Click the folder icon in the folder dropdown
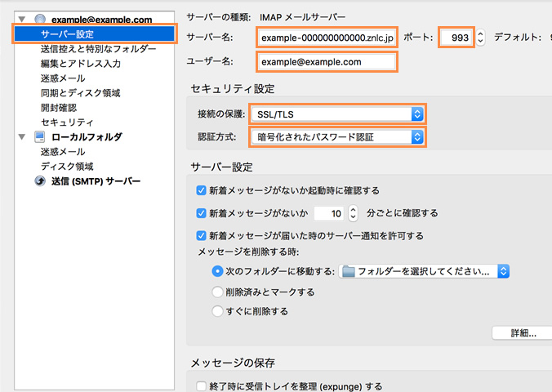 point(349,272)
